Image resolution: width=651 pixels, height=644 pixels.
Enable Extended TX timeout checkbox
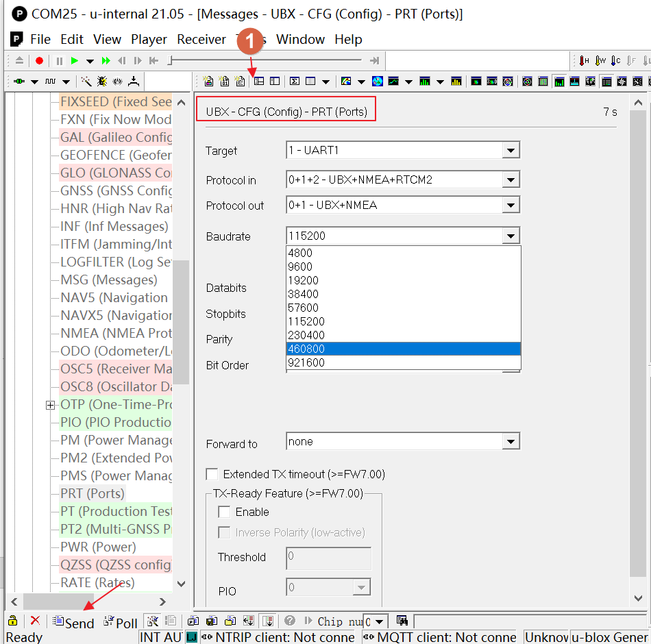212,474
